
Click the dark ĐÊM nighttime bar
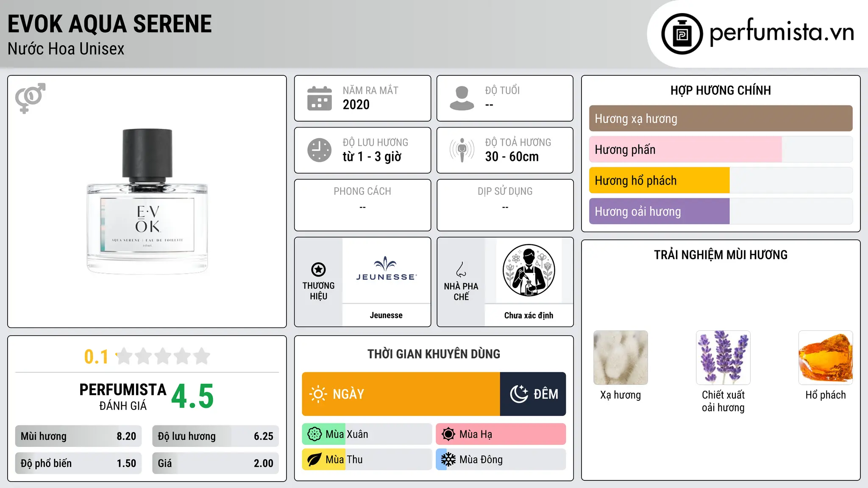[533, 394]
